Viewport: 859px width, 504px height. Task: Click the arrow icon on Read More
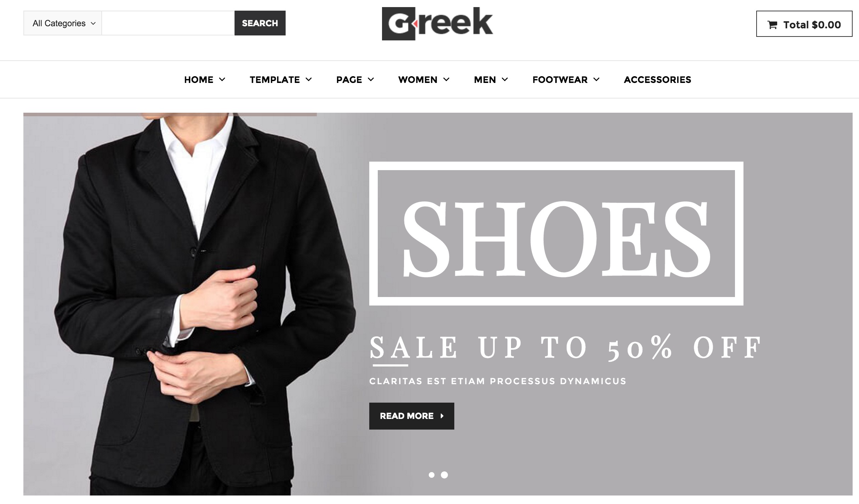click(x=442, y=416)
